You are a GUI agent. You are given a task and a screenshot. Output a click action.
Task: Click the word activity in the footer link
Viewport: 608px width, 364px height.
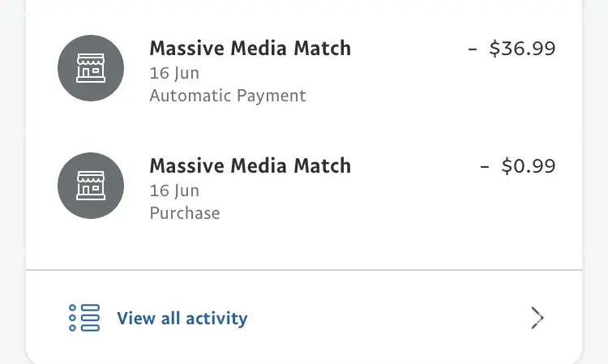[x=216, y=319]
